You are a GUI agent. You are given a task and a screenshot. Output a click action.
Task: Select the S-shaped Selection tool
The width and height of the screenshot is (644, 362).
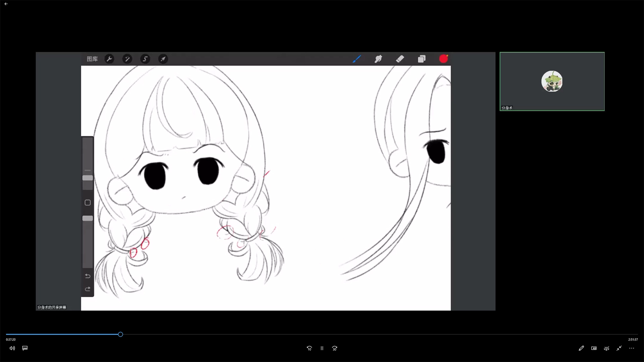[x=145, y=59]
